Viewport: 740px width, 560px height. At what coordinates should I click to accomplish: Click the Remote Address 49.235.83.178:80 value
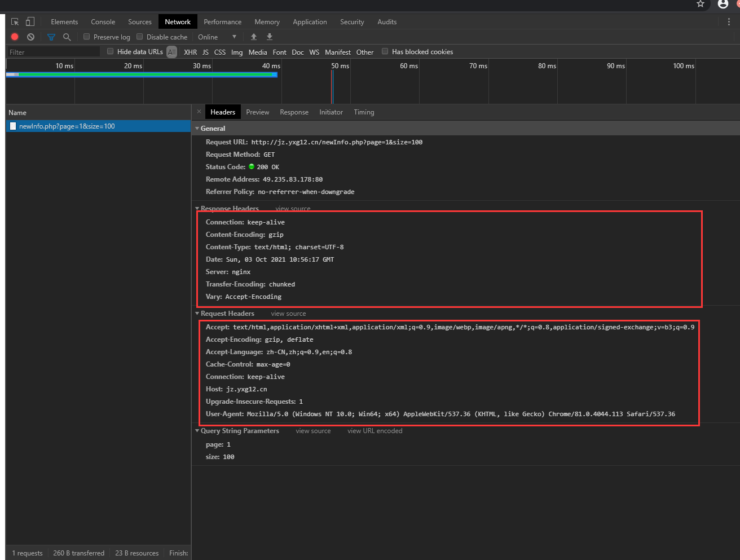click(293, 179)
